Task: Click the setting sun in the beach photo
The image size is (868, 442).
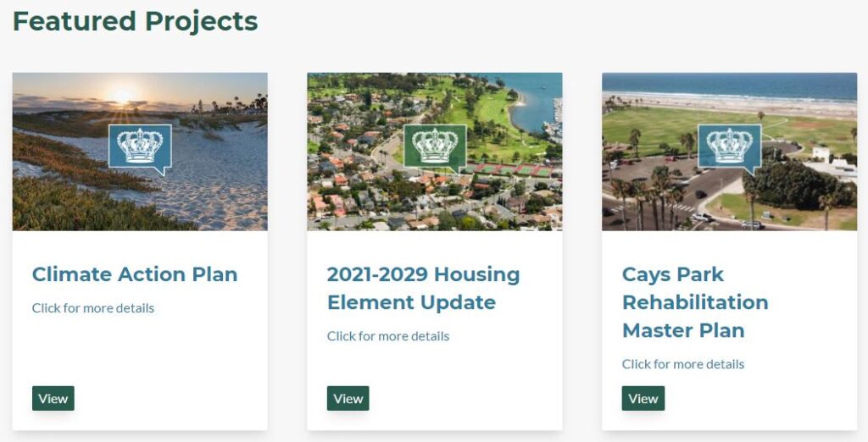Action: click(122, 93)
